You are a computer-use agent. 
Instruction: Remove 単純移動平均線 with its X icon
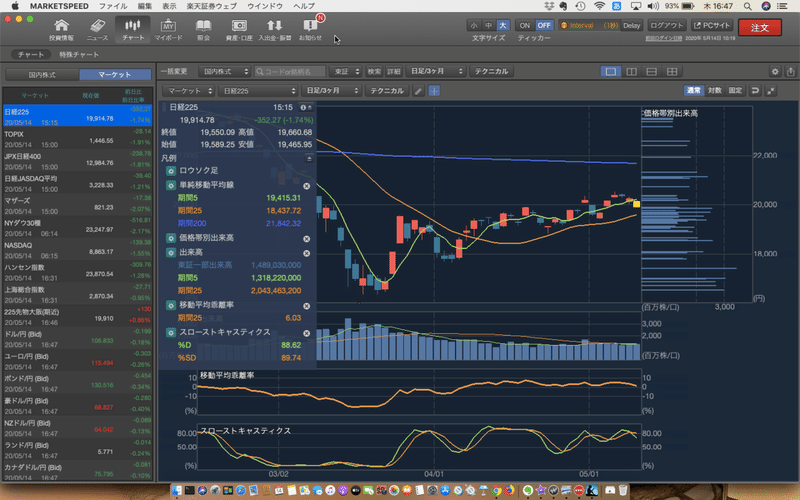307,186
